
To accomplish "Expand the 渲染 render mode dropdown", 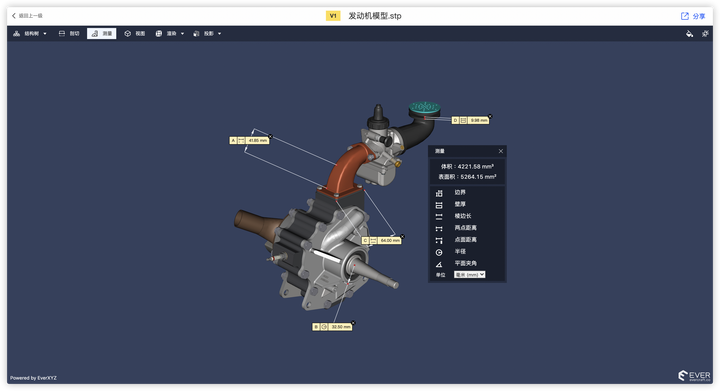I will coord(169,34).
